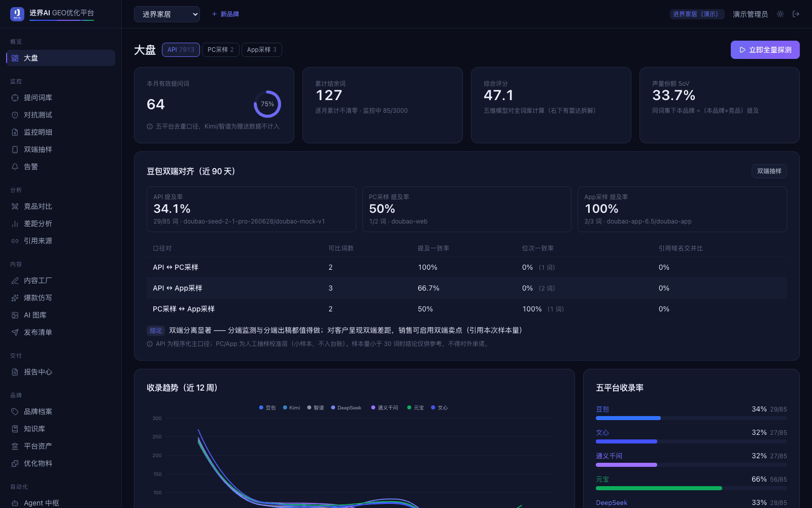The width and height of the screenshot is (812, 508).
Task: Click the 竞品对比 crossed-swords icon
Action: tap(15, 206)
